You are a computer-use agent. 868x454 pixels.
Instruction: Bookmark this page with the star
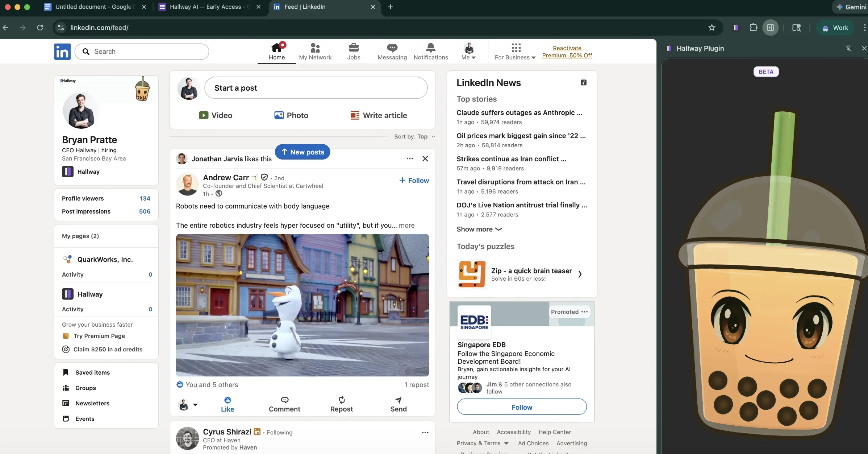(x=711, y=28)
